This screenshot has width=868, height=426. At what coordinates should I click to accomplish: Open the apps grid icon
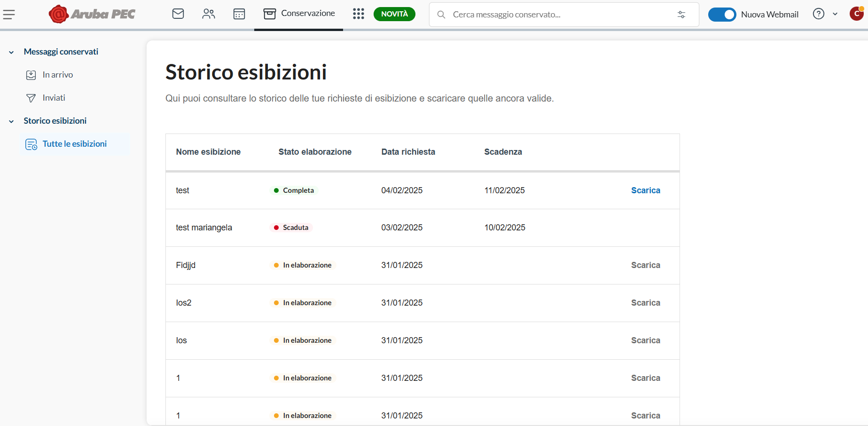tap(359, 14)
